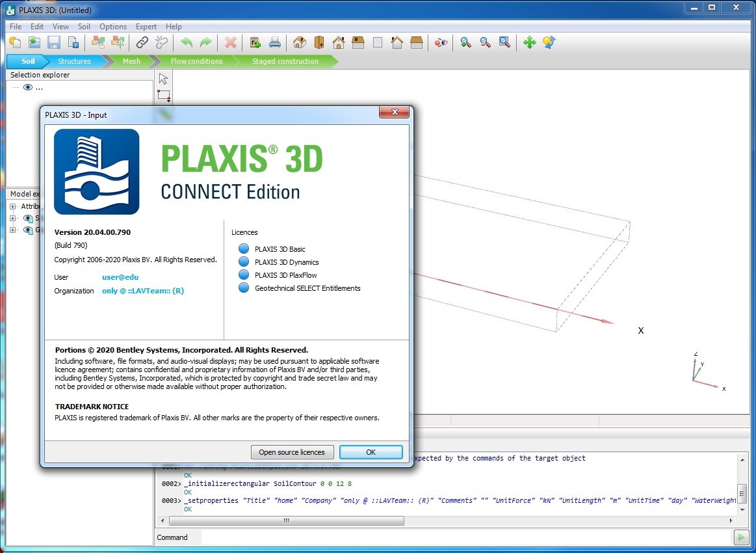Open the File menu
This screenshot has width=756, height=553.
pyautogui.click(x=16, y=27)
